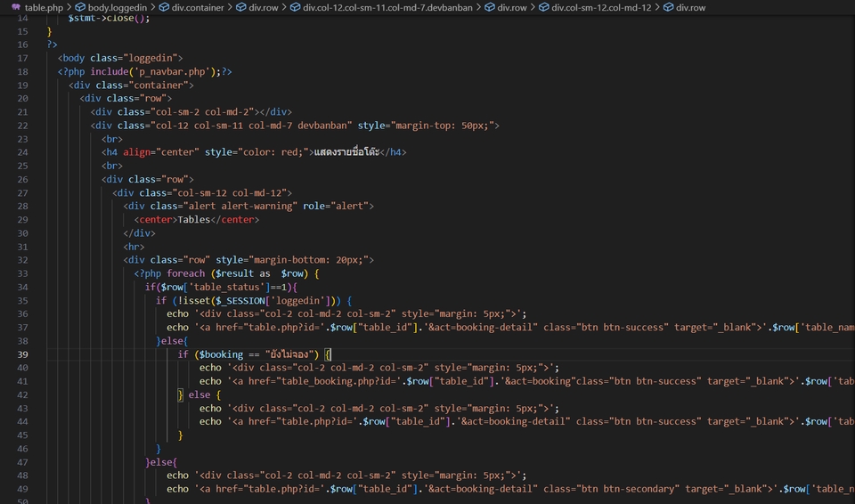Click the highlighted opening brace on line 39

pyautogui.click(x=327, y=354)
